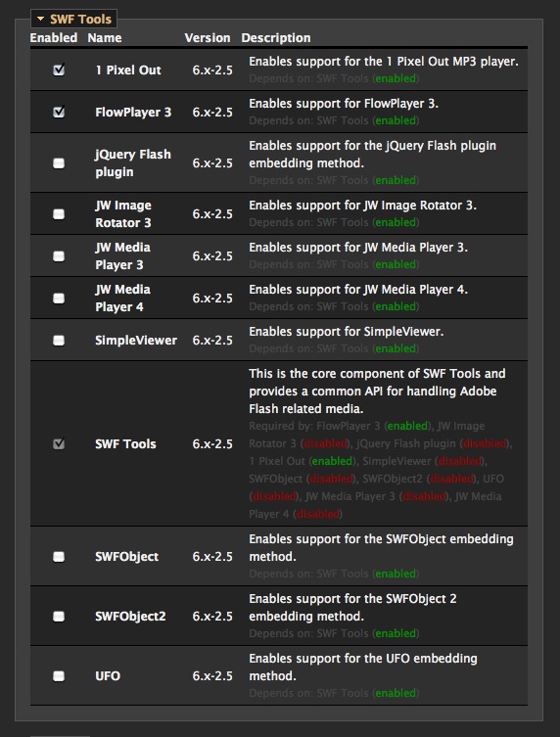Click the UFO module name label
This screenshot has height=737, width=560.
coord(108,676)
